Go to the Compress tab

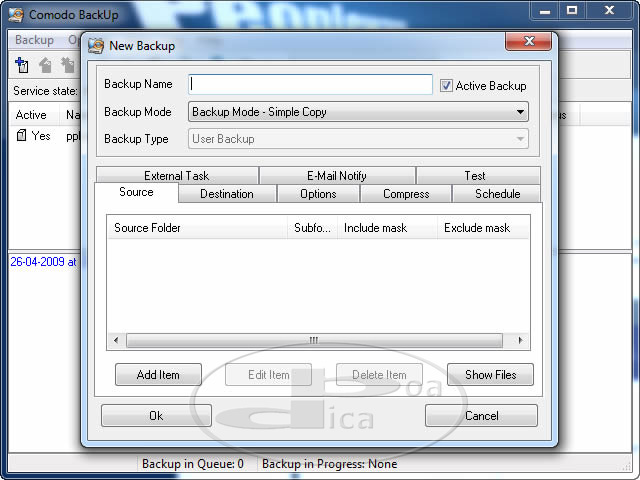pos(406,194)
